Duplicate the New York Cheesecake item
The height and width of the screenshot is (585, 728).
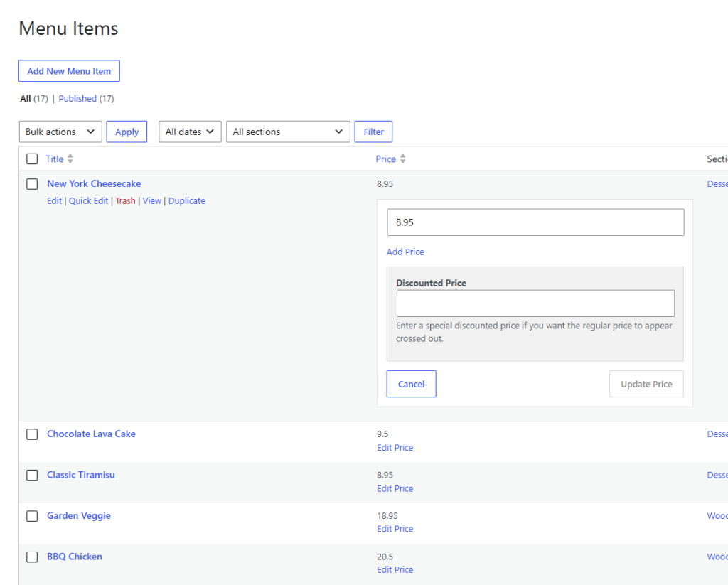(x=187, y=200)
